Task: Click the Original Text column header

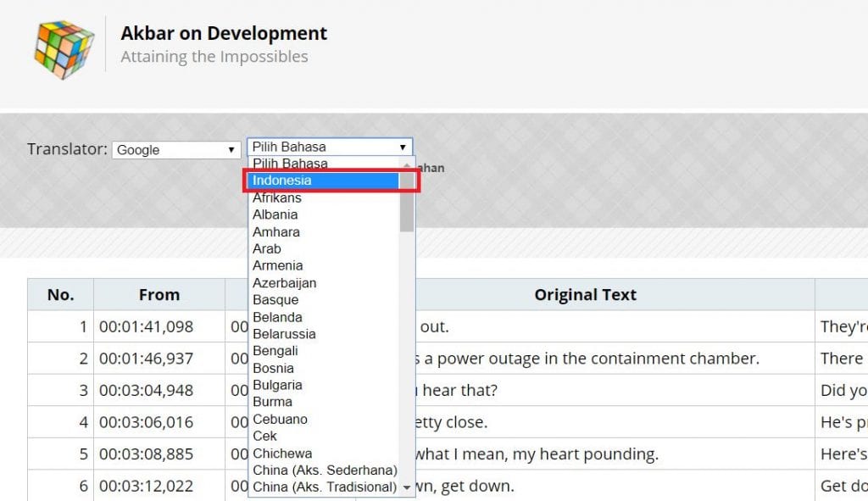Action: click(x=585, y=295)
